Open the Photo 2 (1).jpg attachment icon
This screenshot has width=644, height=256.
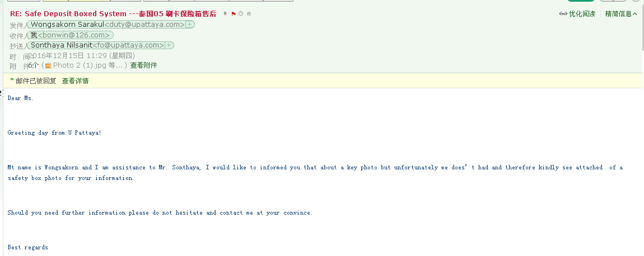coord(48,65)
